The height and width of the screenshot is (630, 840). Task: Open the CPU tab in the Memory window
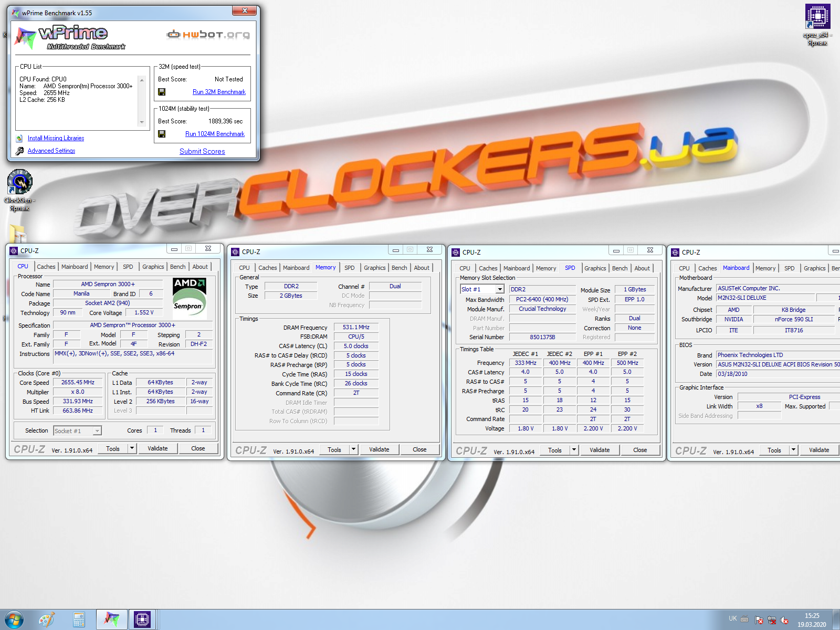tap(245, 268)
